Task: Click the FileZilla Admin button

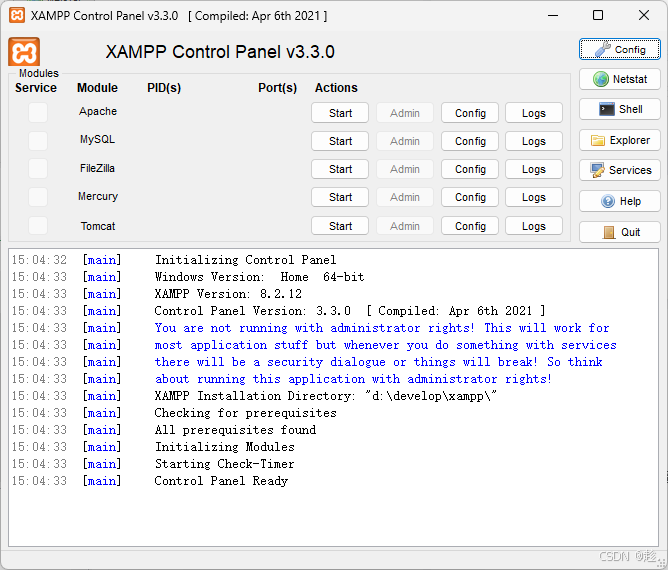Action: pos(405,169)
